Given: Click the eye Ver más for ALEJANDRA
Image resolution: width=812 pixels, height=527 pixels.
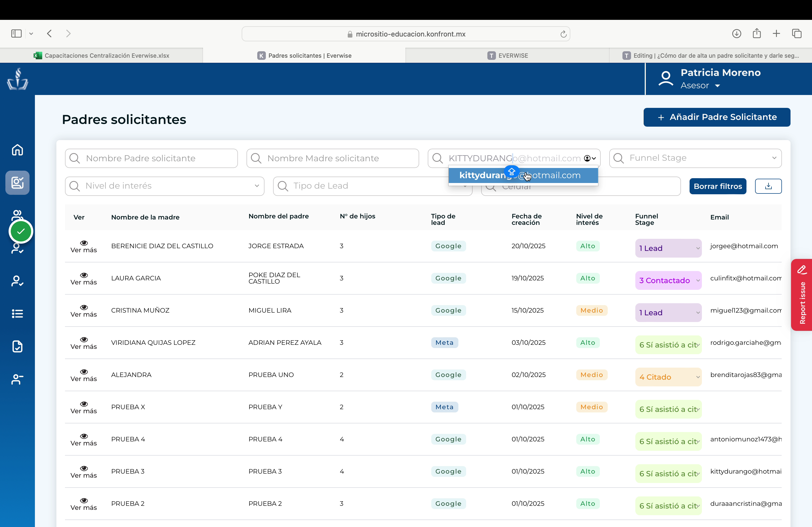Looking at the screenshot, I should (x=84, y=375).
